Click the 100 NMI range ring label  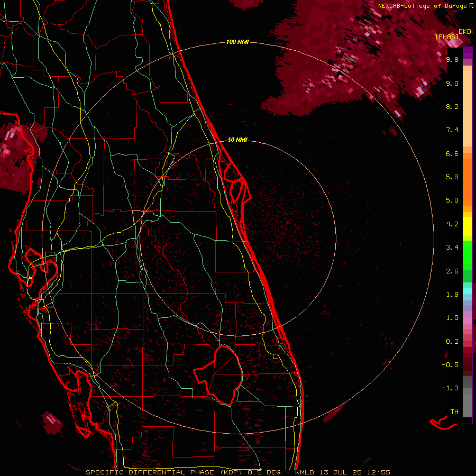pos(237,42)
